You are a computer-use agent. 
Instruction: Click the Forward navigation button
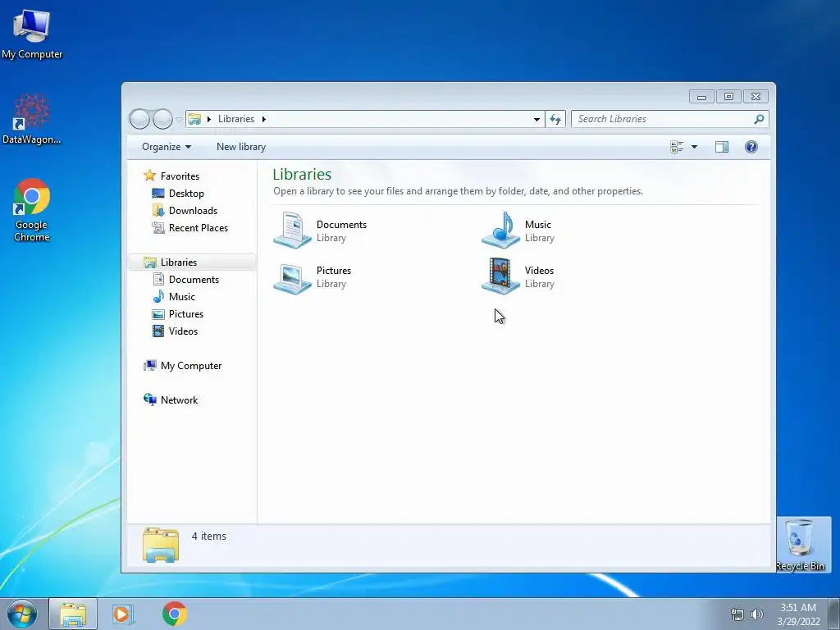[x=162, y=119]
